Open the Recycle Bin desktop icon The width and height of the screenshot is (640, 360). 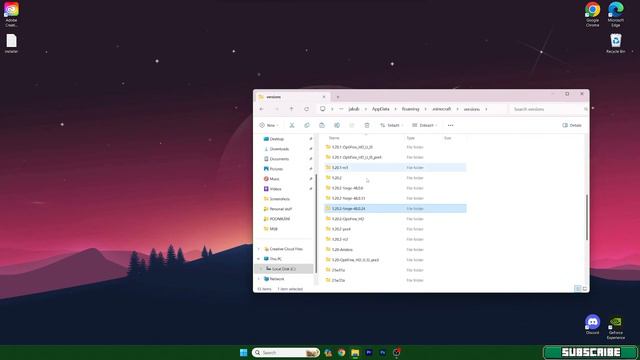(x=616, y=43)
